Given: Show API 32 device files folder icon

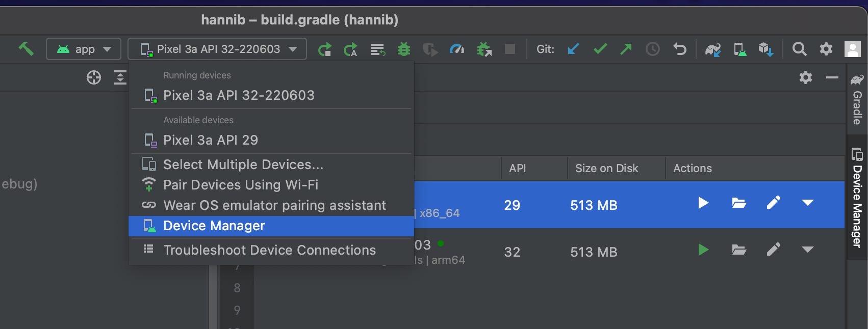Looking at the screenshot, I should coord(739,250).
